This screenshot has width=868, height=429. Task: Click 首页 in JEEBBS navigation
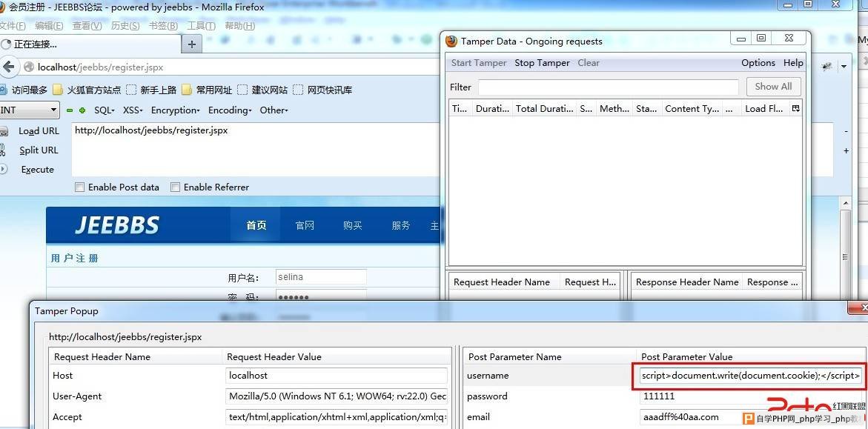256,225
